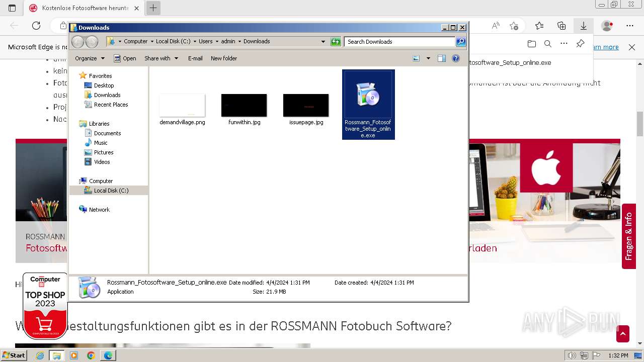Click Windows Media Player taskbar icon
644x362 pixels.
[x=74, y=355]
